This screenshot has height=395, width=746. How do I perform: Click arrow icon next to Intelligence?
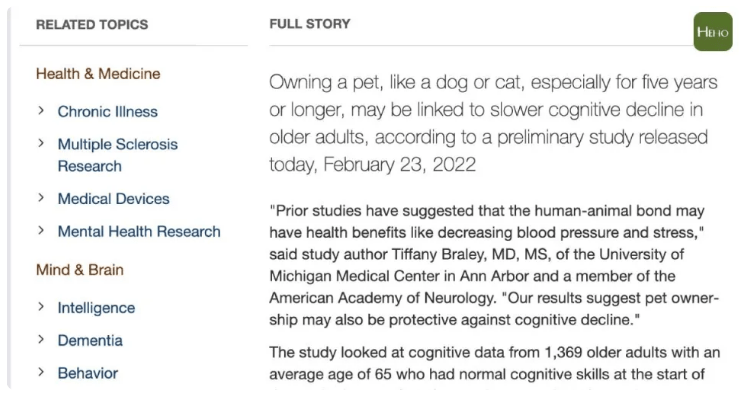tap(41, 307)
